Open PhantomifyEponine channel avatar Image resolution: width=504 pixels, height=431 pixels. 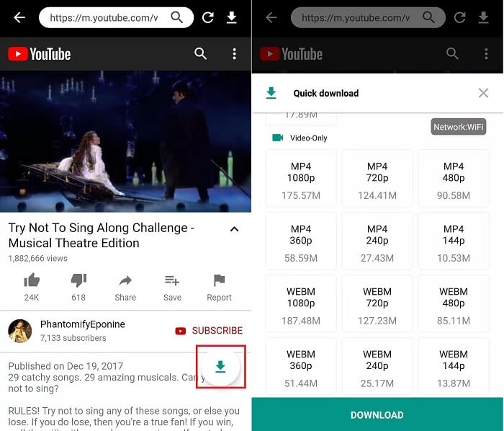[x=20, y=331]
